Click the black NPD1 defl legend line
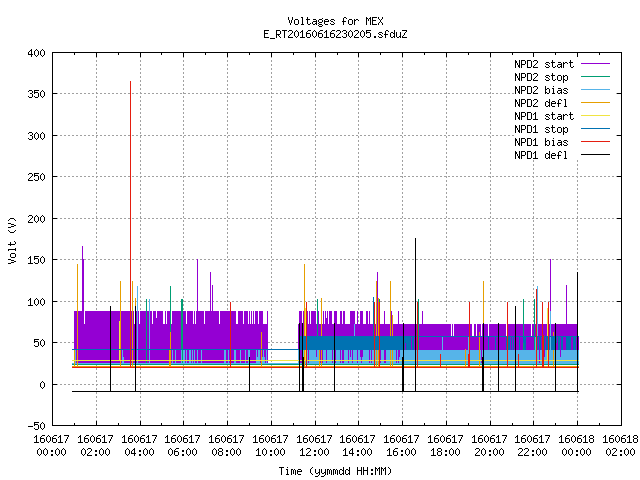The height and width of the screenshot is (480, 640). click(x=596, y=155)
